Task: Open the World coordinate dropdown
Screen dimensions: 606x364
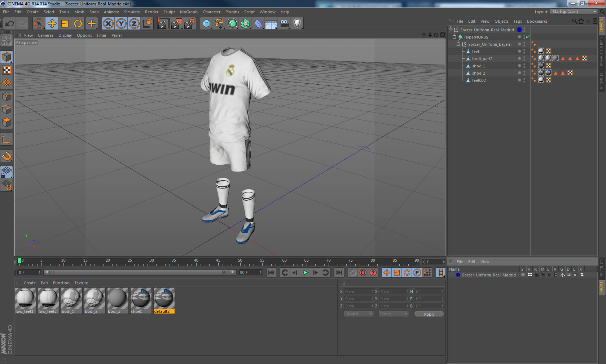Action: 358,314
